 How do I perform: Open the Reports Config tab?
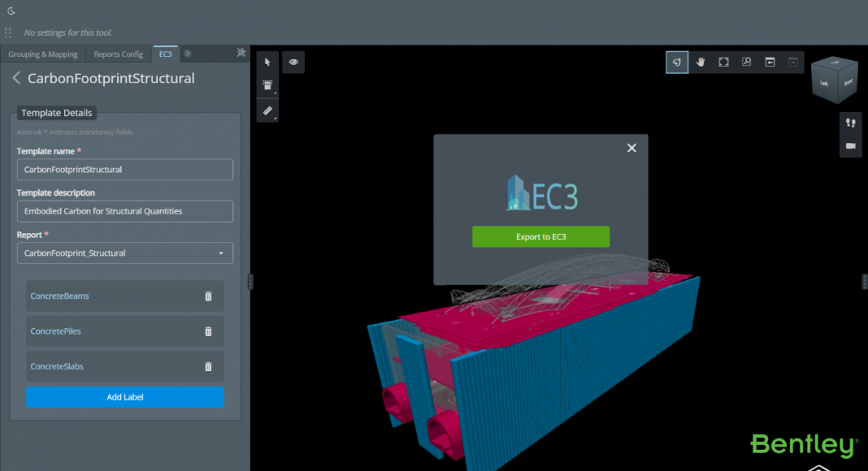coord(118,54)
